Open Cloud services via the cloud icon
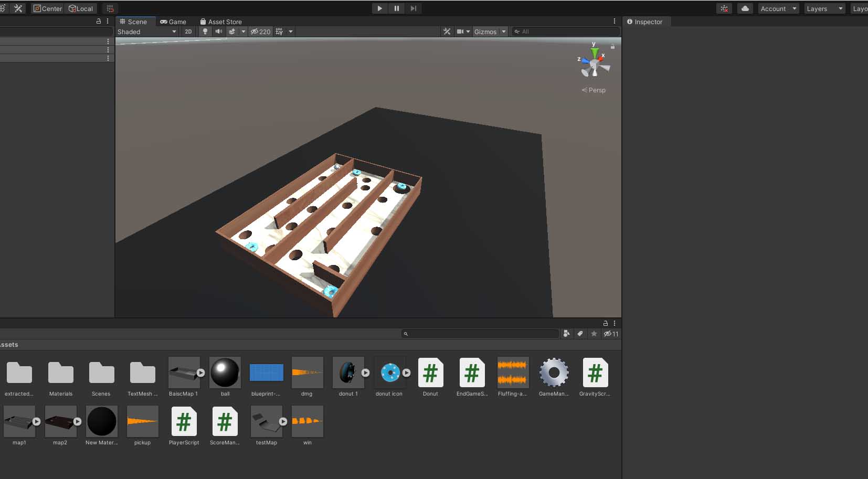Image resolution: width=868 pixels, height=479 pixels. [x=745, y=8]
